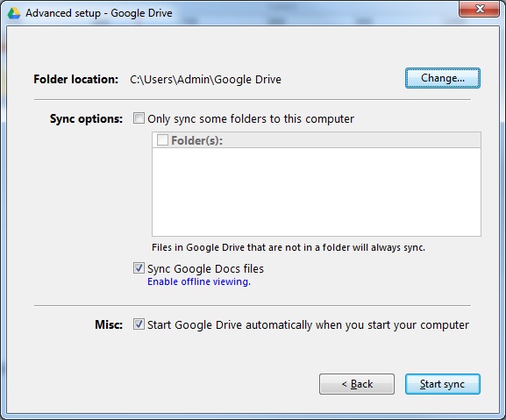Viewport: 506px width, 420px height.
Task: Click the Google Drive icon in title bar
Action: pos(14,13)
